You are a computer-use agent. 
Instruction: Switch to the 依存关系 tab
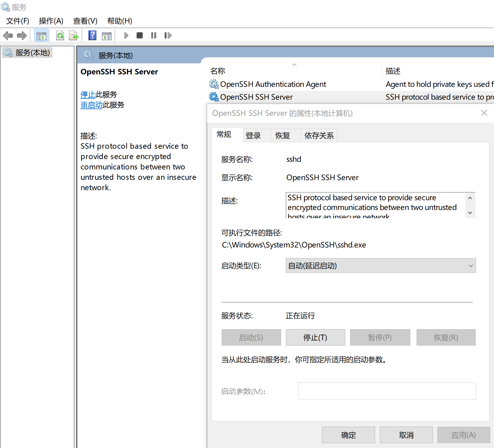coord(319,136)
